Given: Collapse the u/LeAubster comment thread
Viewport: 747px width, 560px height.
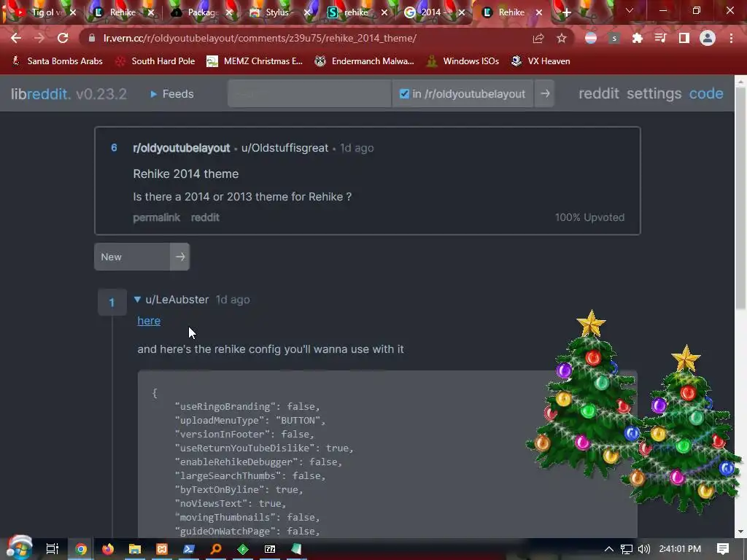Looking at the screenshot, I should click(137, 300).
